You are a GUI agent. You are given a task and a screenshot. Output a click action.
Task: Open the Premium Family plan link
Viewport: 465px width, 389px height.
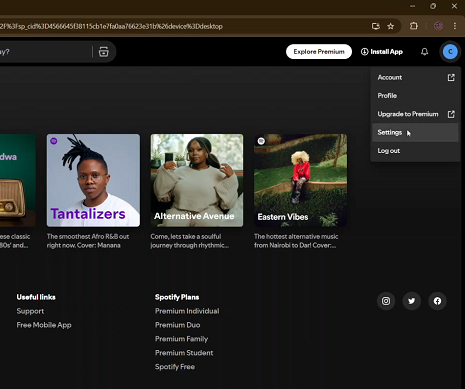181,339
